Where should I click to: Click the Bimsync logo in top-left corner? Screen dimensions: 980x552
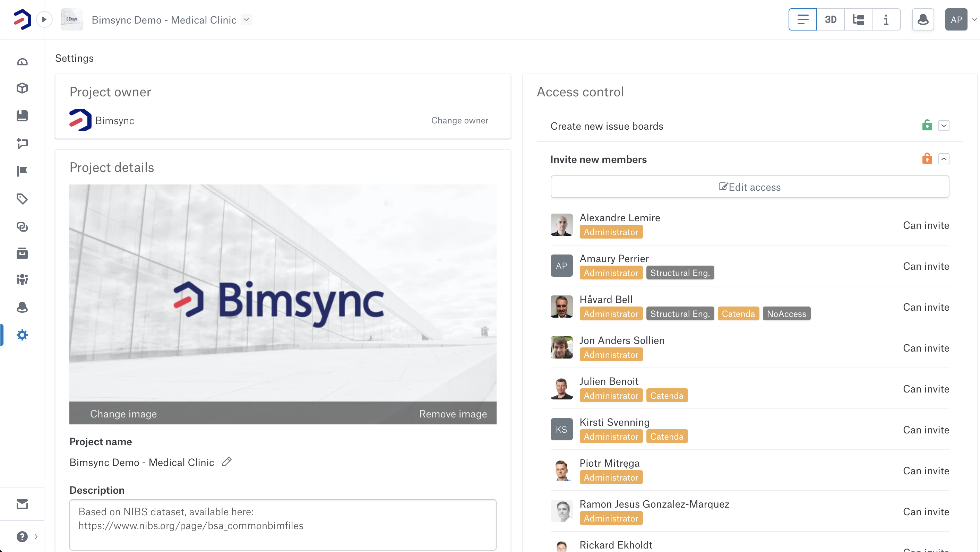pyautogui.click(x=23, y=19)
